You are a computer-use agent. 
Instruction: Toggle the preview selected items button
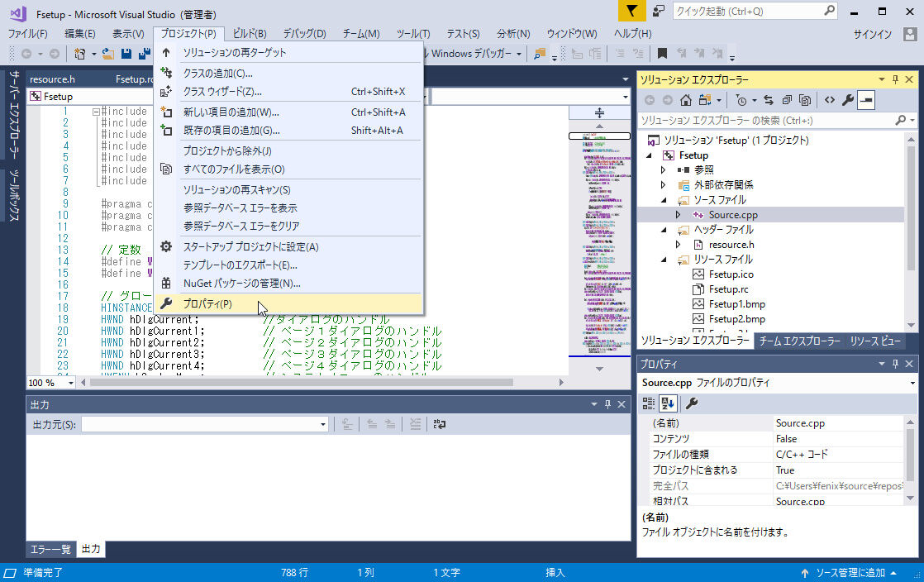[866, 100]
